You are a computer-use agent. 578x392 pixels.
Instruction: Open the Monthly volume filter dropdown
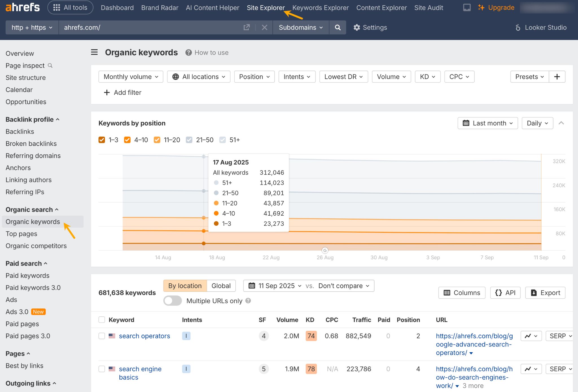130,76
